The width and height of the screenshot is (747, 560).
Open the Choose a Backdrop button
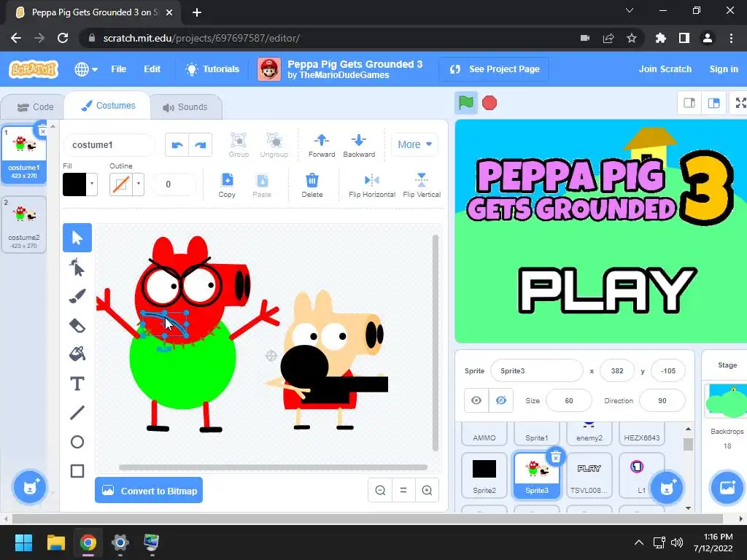pyautogui.click(x=727, y=487)
